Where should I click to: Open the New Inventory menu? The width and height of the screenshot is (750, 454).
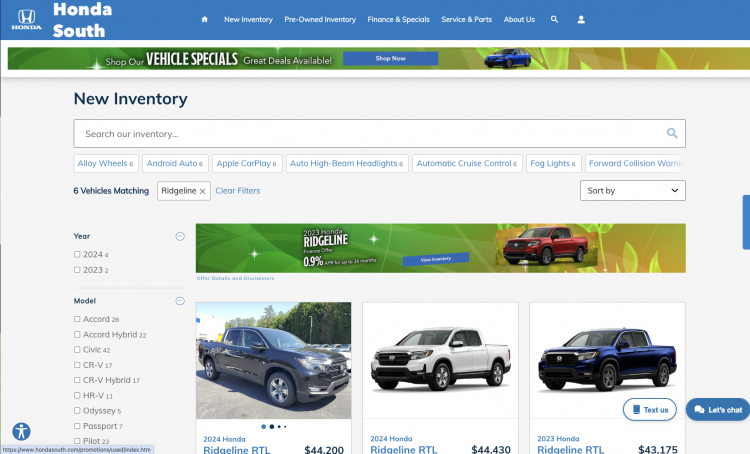click(x=248, y=20)
